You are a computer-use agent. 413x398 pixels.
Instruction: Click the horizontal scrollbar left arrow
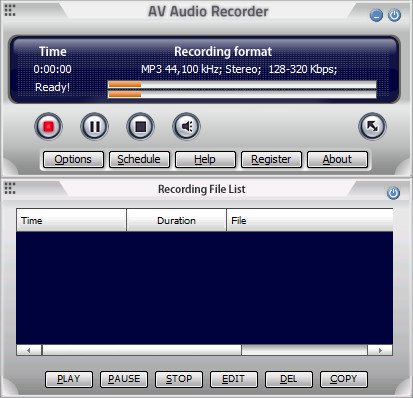coord(29,350)
